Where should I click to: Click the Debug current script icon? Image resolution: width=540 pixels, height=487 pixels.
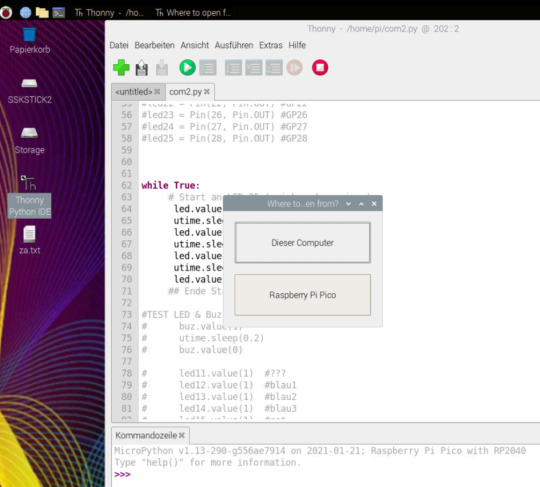208,68
